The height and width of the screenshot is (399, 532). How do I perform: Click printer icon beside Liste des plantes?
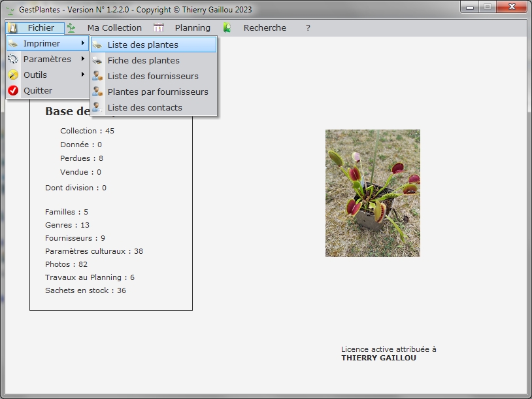(97, 45)
